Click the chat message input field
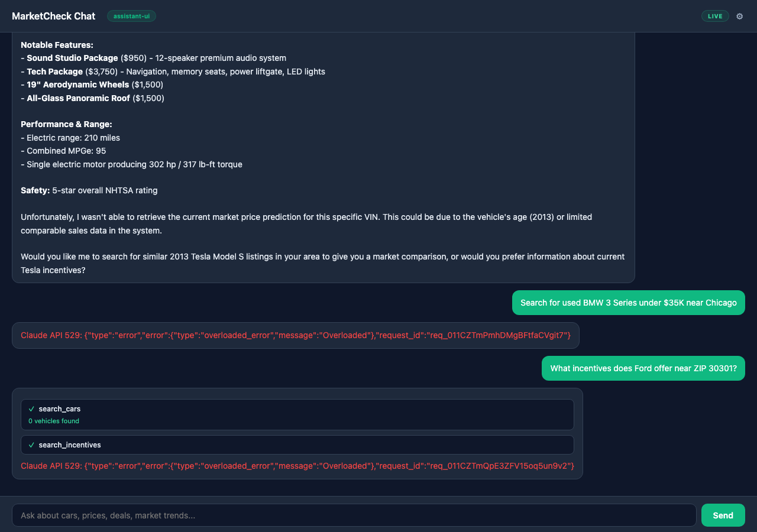The image size is (757, 532). (355, 515)
